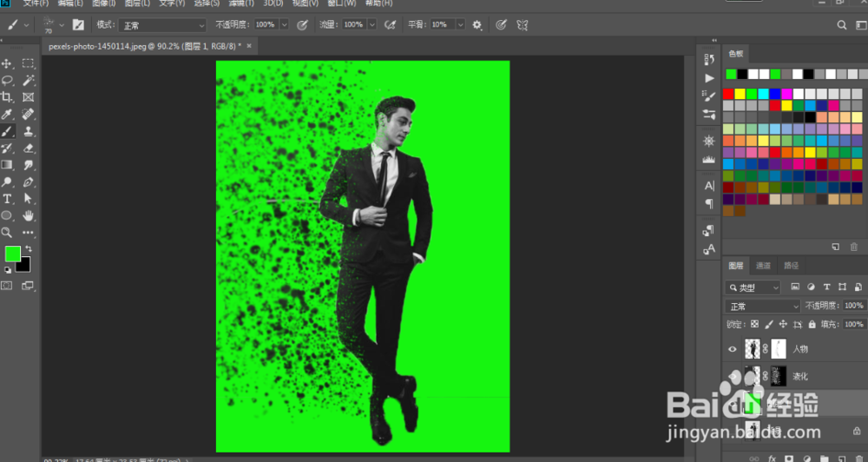Toggle lock image pixels brush icon
Image resolution: width=868 pixels, height=462 pixels.
click(x=769, y=324)
